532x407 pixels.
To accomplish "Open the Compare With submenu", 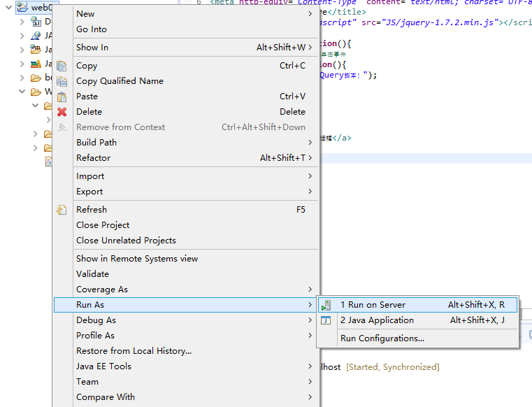I will (186, 397).
